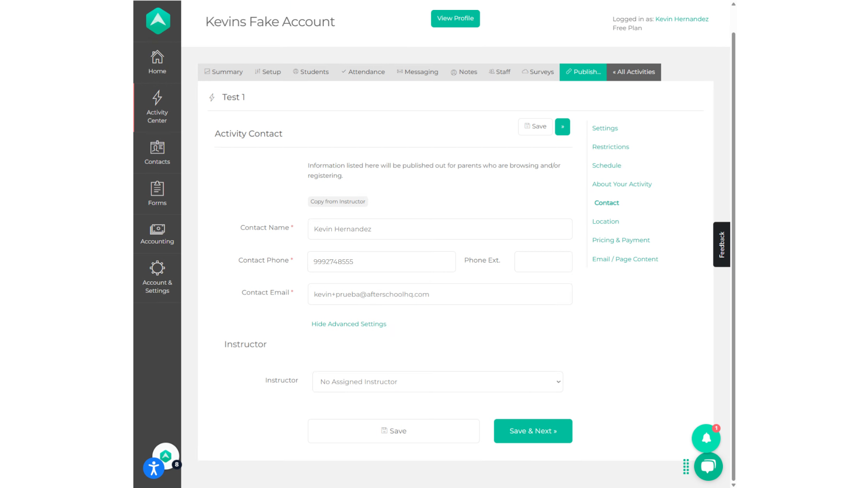Click the AfterSchool HQ logo
Screen dimensions: 868x488
click(x=158, y=21)
